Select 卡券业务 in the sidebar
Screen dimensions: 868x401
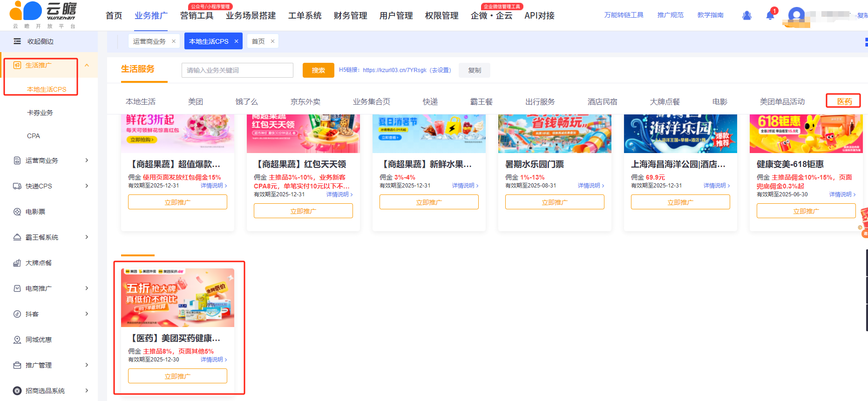coord(40,113)
